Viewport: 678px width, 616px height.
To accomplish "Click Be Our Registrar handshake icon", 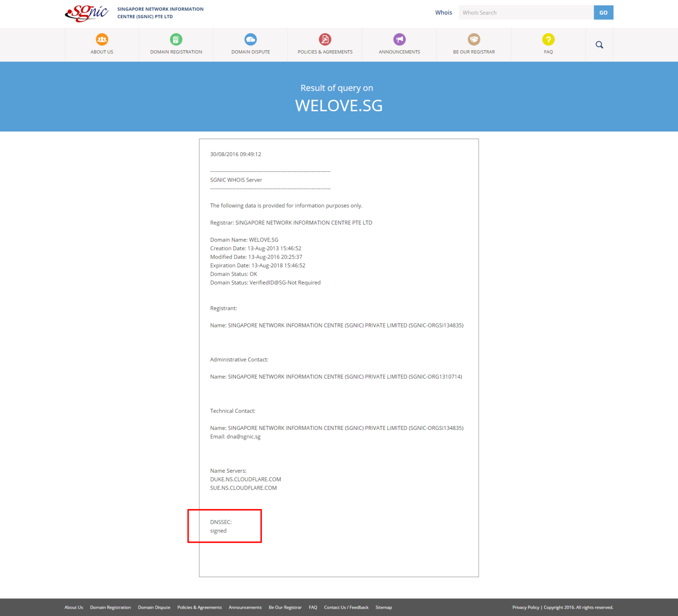I will (474, 39).
